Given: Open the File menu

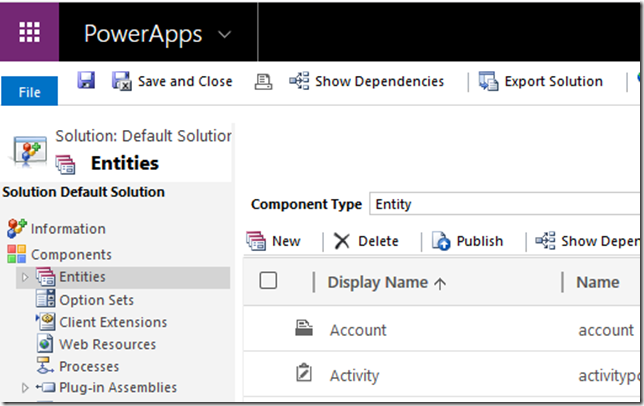Looking at the screenshot, I should [x=30, y=92].
